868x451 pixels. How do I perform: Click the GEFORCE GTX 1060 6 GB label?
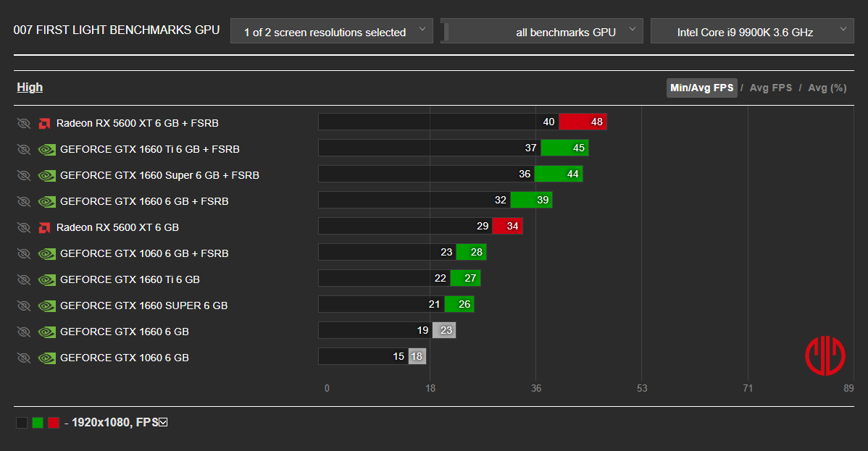click(x=125, y=358)
